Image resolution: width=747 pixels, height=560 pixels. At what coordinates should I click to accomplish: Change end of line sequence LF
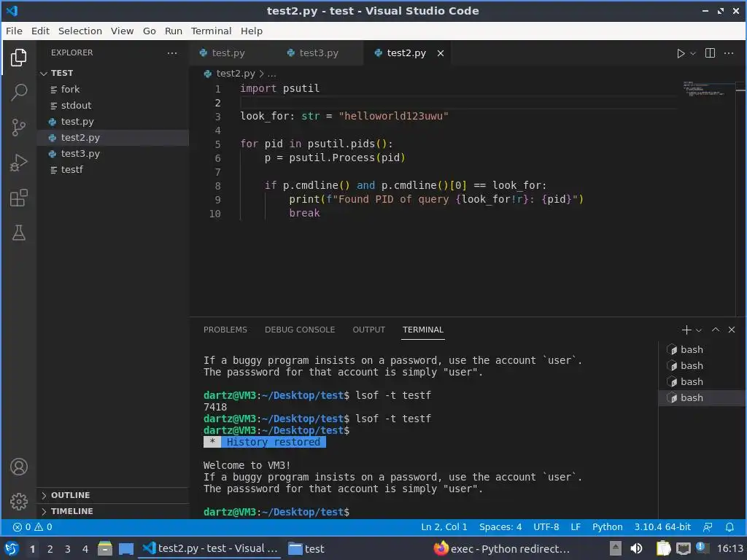[576, 527]
